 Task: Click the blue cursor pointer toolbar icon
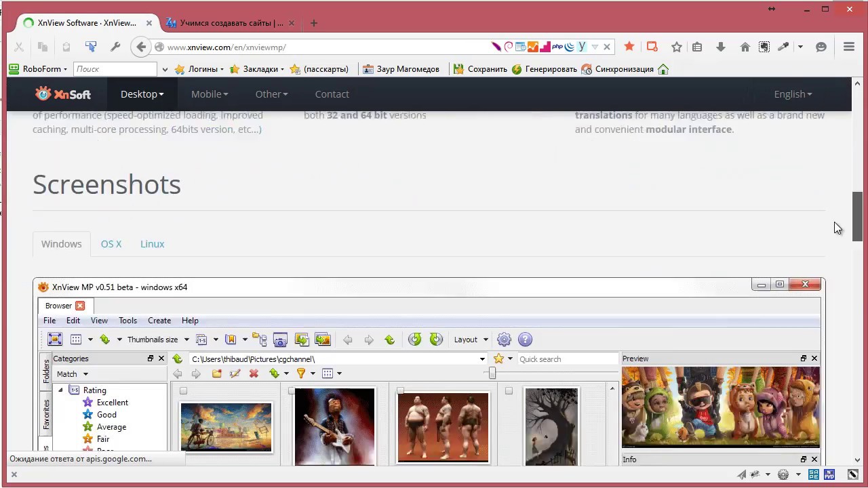(90, 47)
